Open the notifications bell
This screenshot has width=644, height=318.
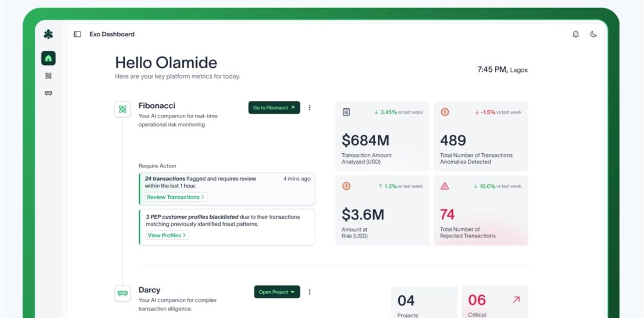pos(576,34)
